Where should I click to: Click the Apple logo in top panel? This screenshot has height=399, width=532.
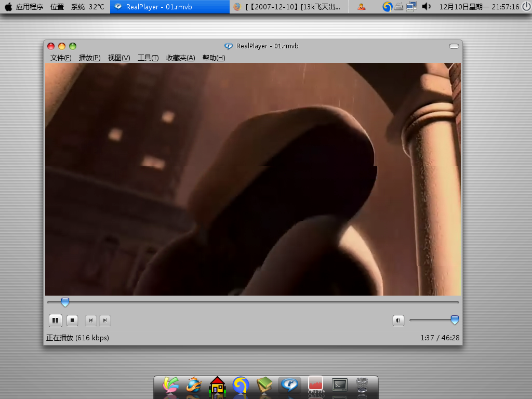(8, 7)
